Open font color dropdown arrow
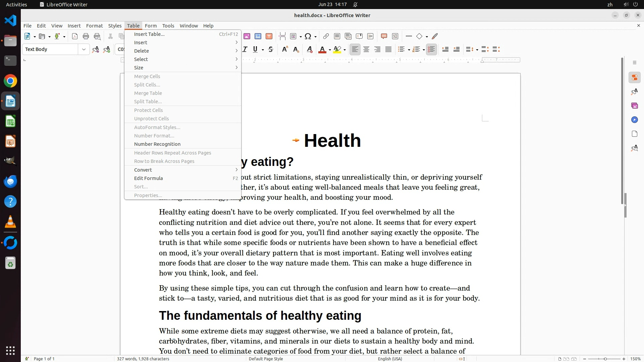The image size is (644, 362). click(x=330, y=50)
